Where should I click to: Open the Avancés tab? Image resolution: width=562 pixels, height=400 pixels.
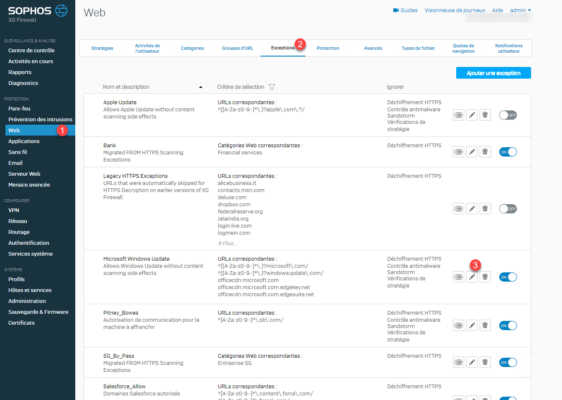click(373, 48)
